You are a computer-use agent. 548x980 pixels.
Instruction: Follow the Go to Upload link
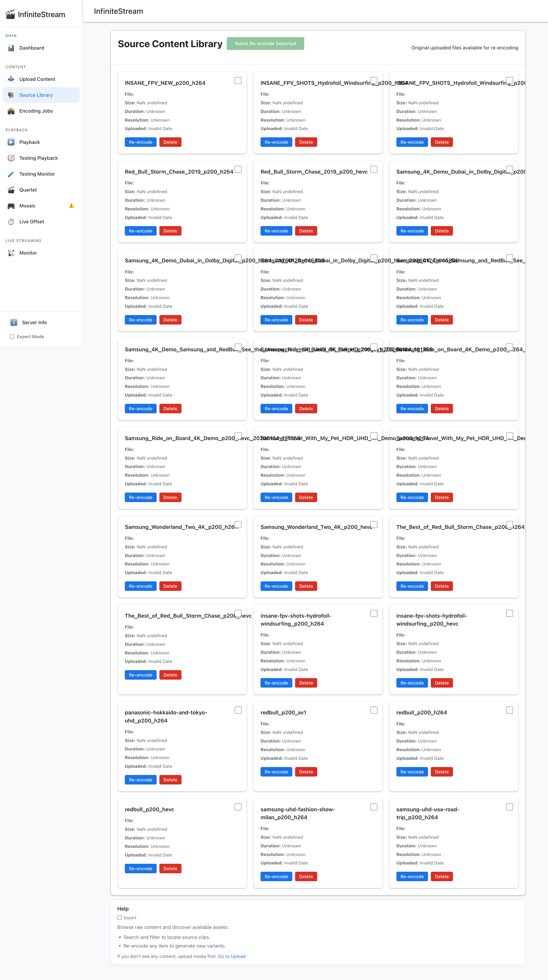[x=232, y=956]
